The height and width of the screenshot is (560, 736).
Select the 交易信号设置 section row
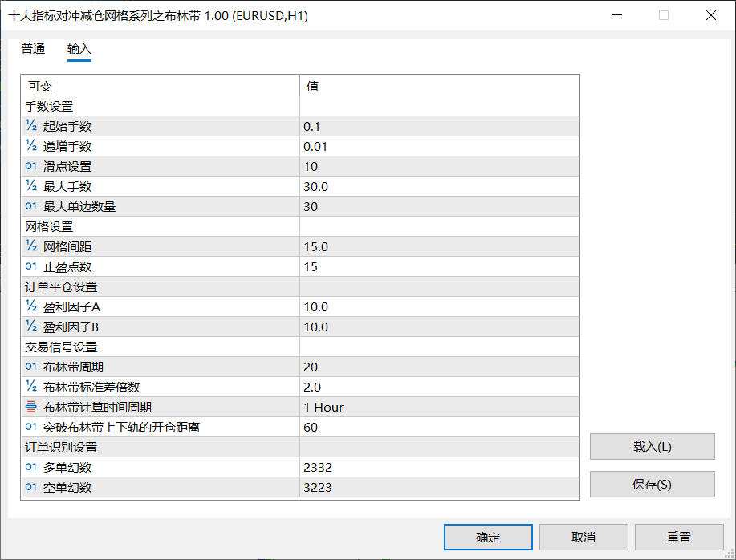point(300,347)
